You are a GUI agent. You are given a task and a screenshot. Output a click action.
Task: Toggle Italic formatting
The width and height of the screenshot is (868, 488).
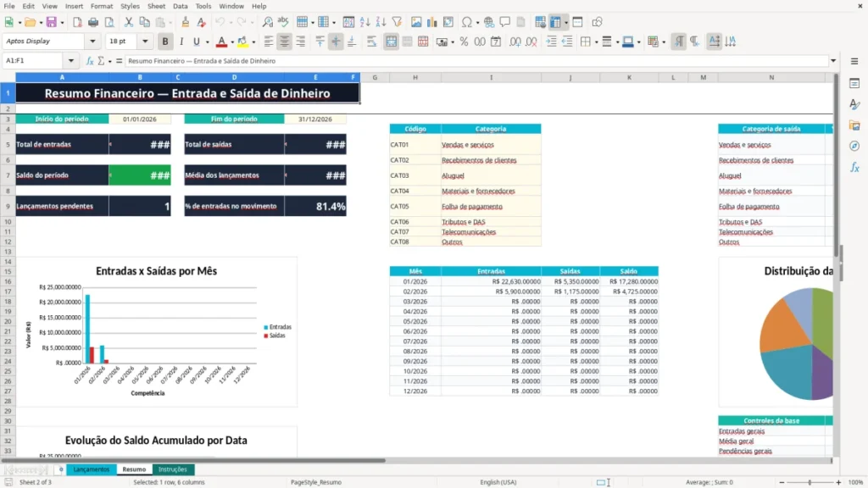coord(181,42)
